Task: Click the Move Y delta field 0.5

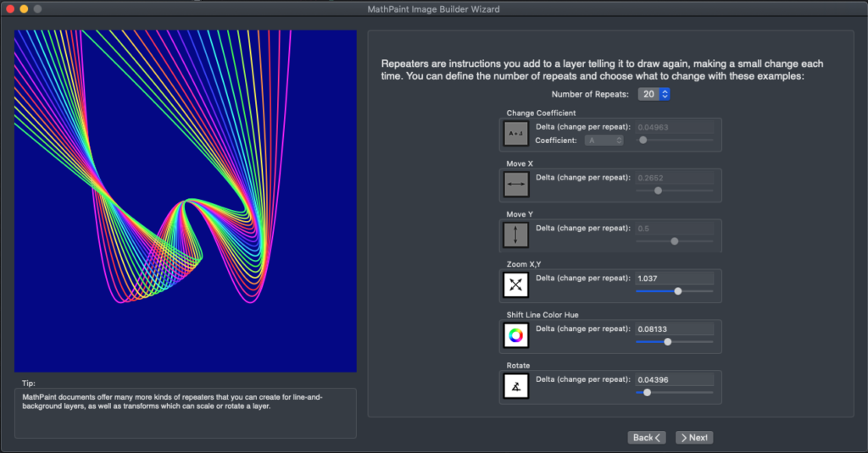Action: tap(674, 229)
